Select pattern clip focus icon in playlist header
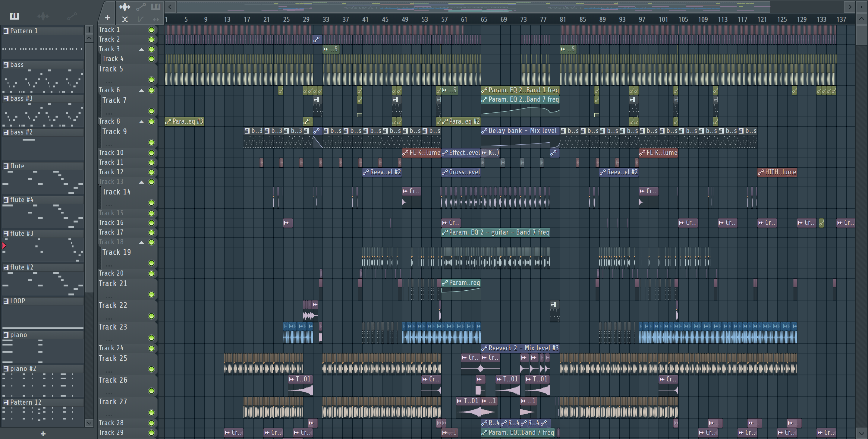The image size is (868, 439). (156, 6)
